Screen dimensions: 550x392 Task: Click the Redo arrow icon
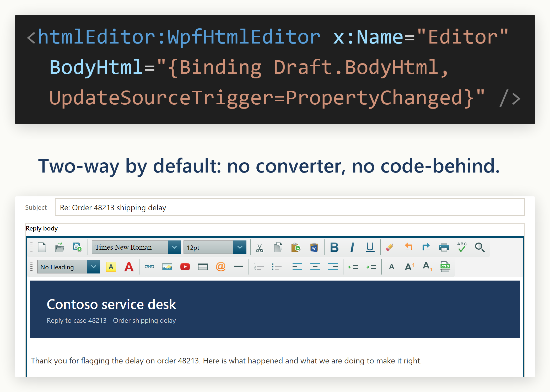[x=426, y=247]
